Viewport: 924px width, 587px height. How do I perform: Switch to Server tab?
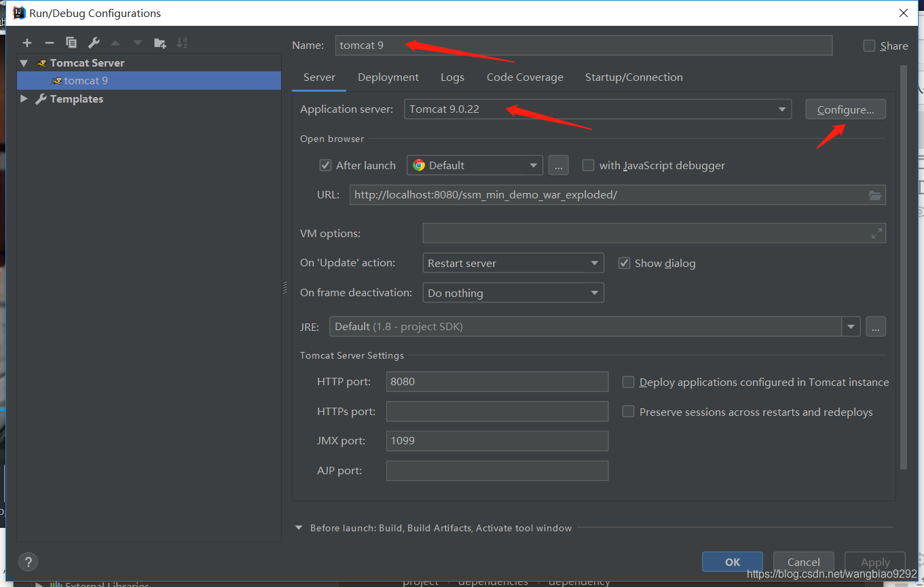click(x=319, y=77)
